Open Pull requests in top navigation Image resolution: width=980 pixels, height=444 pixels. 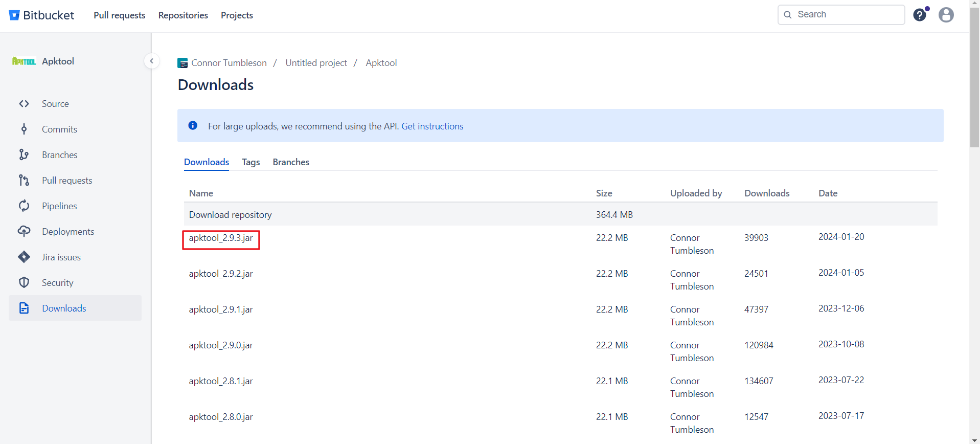pos(120,15)
